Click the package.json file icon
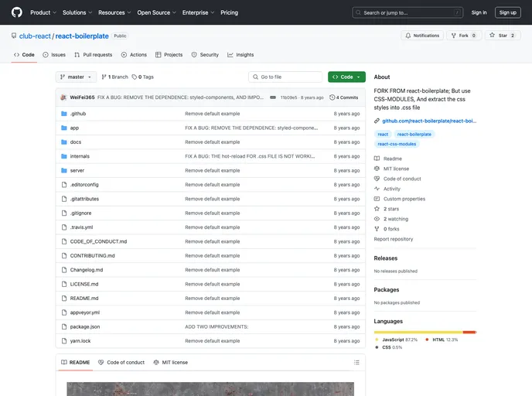Viewport: 532px width, 396px height. 63,326
